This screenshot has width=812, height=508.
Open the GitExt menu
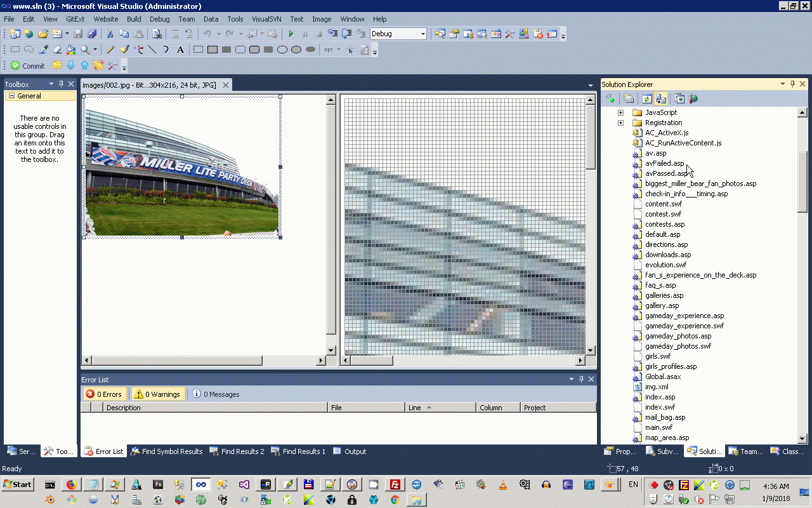[x=75, y=19]
